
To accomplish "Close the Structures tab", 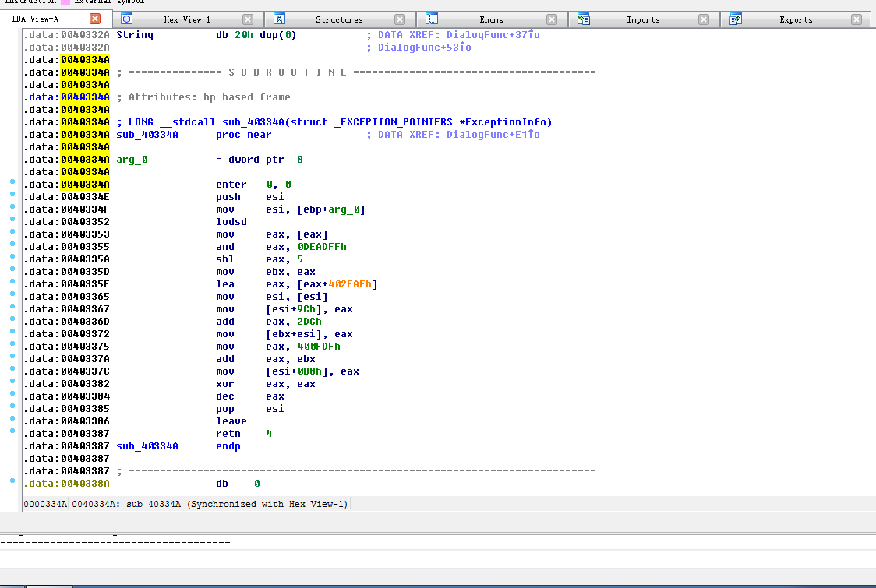I will pos(400,19).
